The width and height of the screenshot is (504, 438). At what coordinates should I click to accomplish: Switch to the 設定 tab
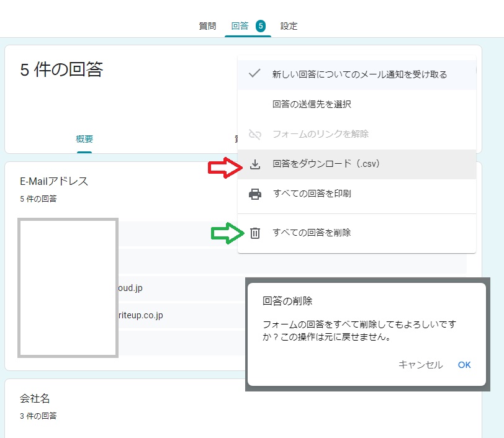[289, 26]
